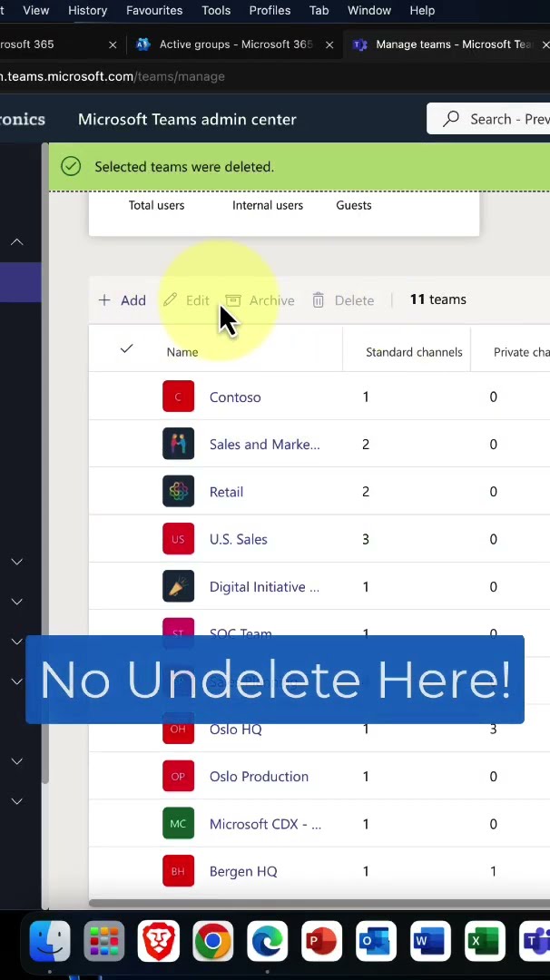Open the Tab menu

tap(319, 11)
